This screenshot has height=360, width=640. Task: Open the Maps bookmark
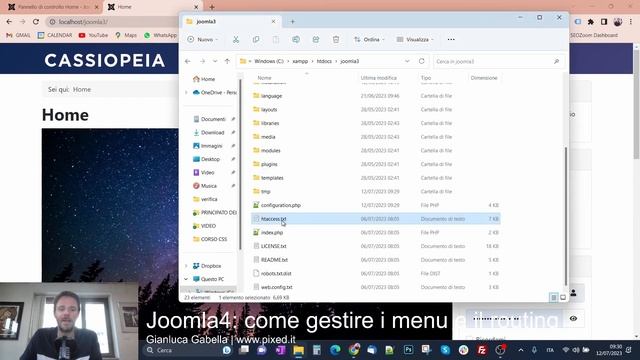(126, 36)
